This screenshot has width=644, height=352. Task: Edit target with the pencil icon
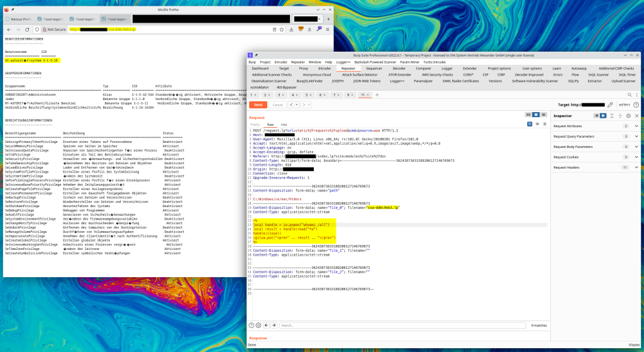point(610,105)
